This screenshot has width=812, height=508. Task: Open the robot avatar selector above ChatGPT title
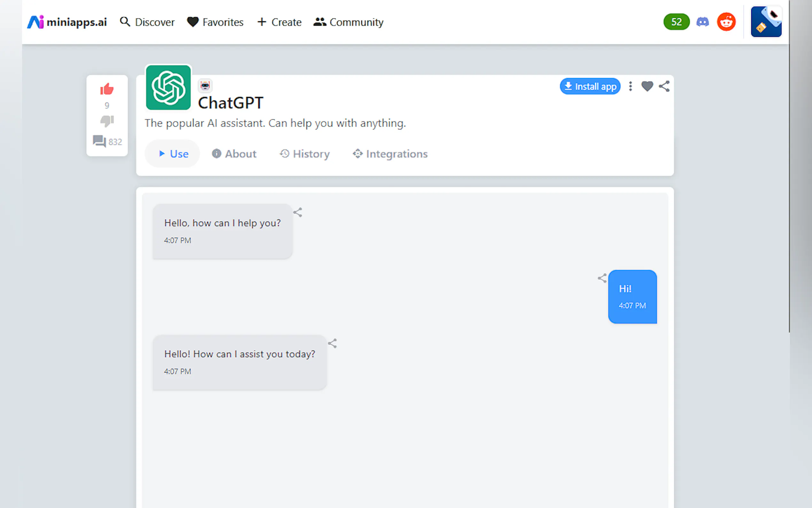(205, 85)
